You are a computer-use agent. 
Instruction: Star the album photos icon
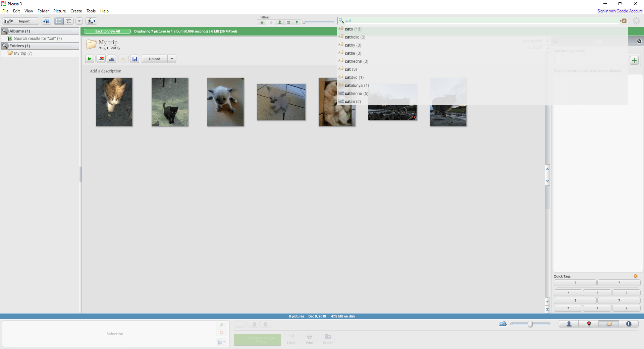pos(123,59)
